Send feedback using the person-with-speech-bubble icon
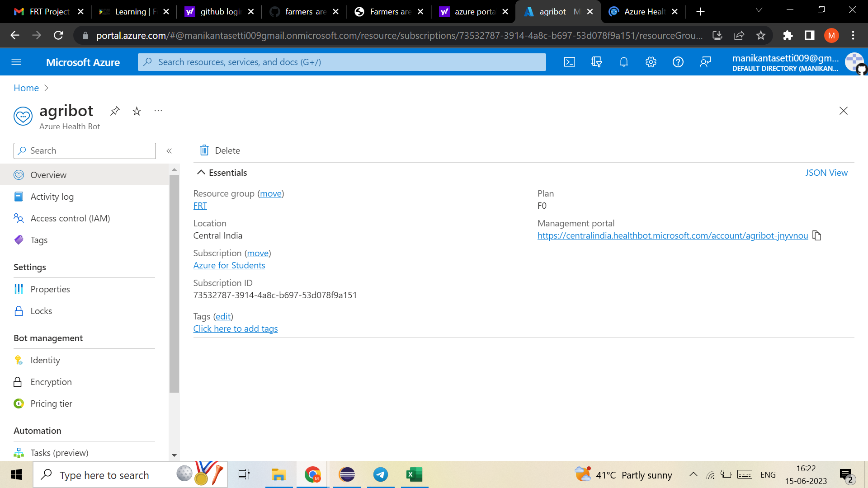Screen dimensions: 868x488 coord(705,62)
